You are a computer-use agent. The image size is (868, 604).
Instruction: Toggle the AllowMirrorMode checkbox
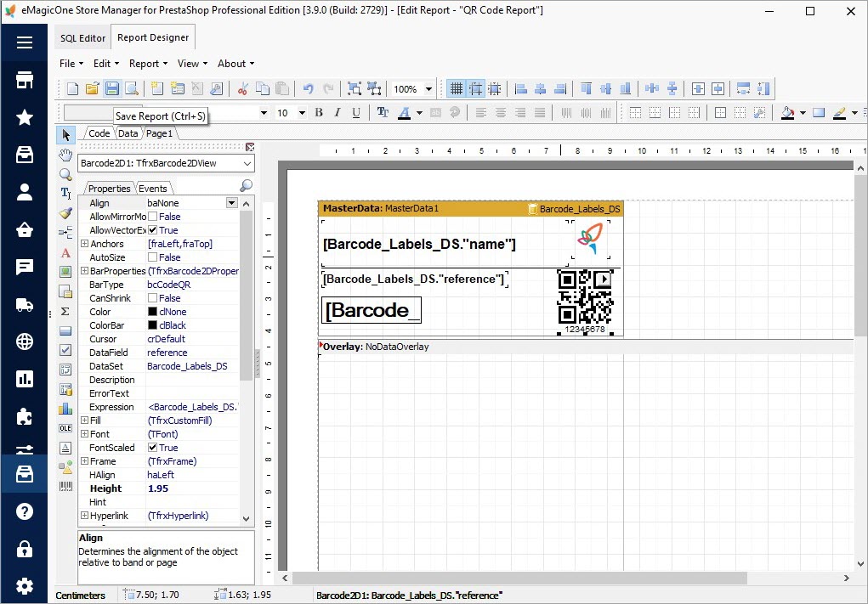(152, 217)
